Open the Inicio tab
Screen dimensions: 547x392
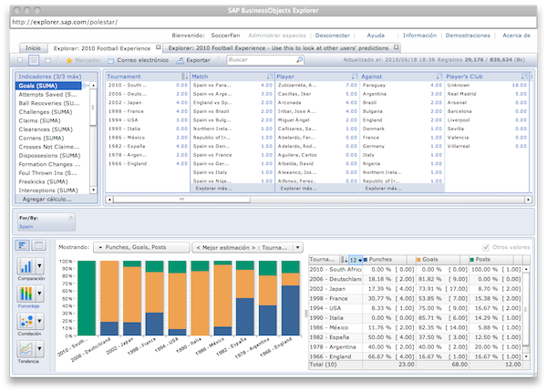pyautogui.click(x=33, y=46)
